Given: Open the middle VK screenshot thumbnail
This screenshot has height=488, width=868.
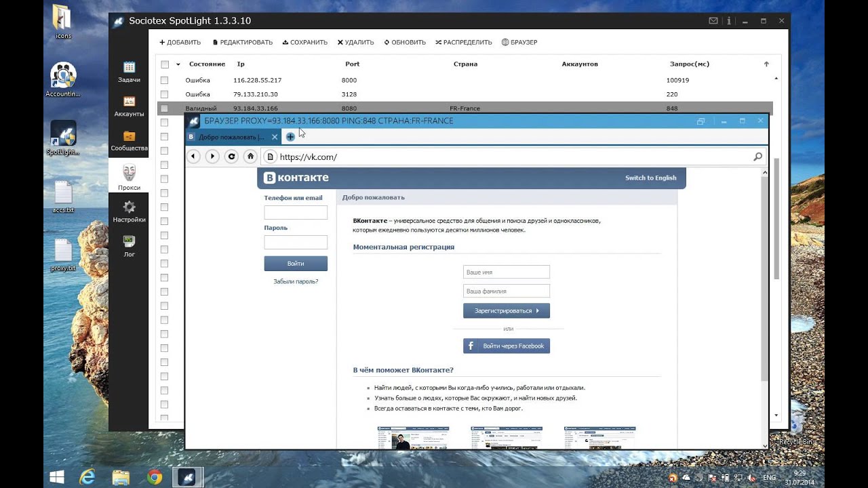Looking at the screenshot, I should [507, 438].
